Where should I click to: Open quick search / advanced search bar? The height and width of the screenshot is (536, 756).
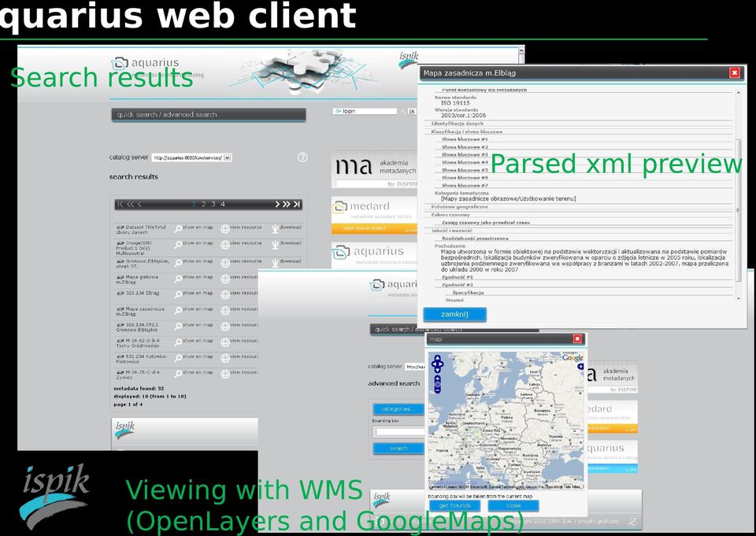tap(208, 115)
